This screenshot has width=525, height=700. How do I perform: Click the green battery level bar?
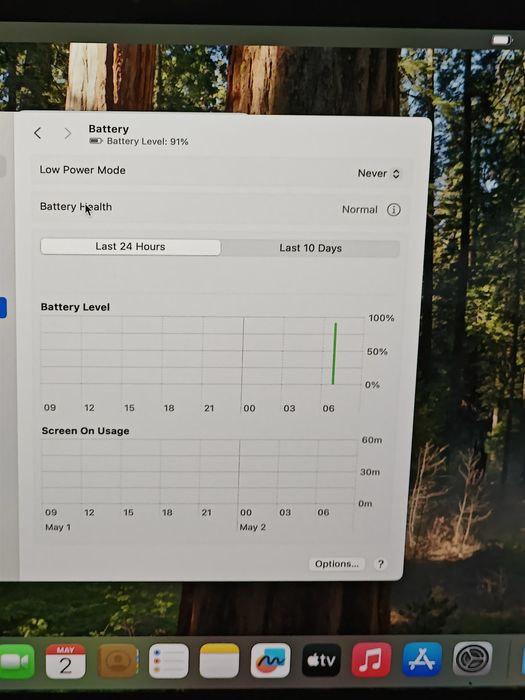coord(334,354)
